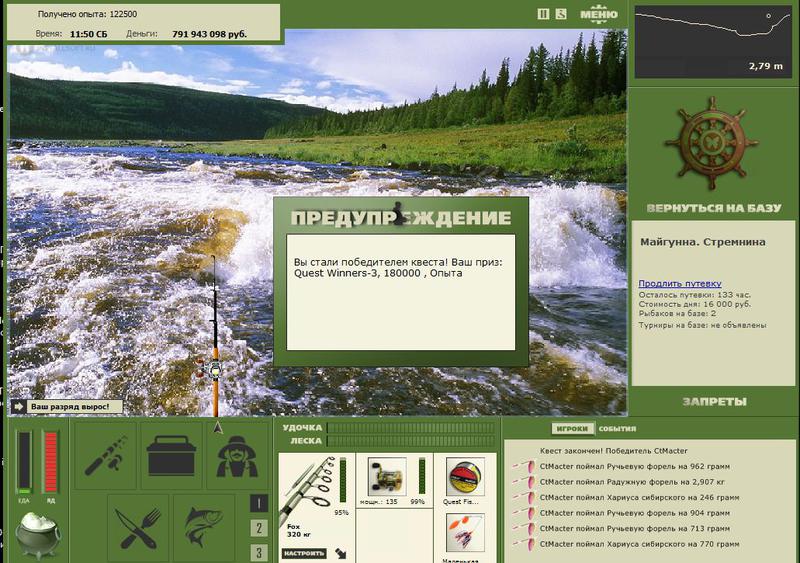Click the groundbait cauldron icon
The height and width of the screenshot is (563, 800).
(37, 535)
